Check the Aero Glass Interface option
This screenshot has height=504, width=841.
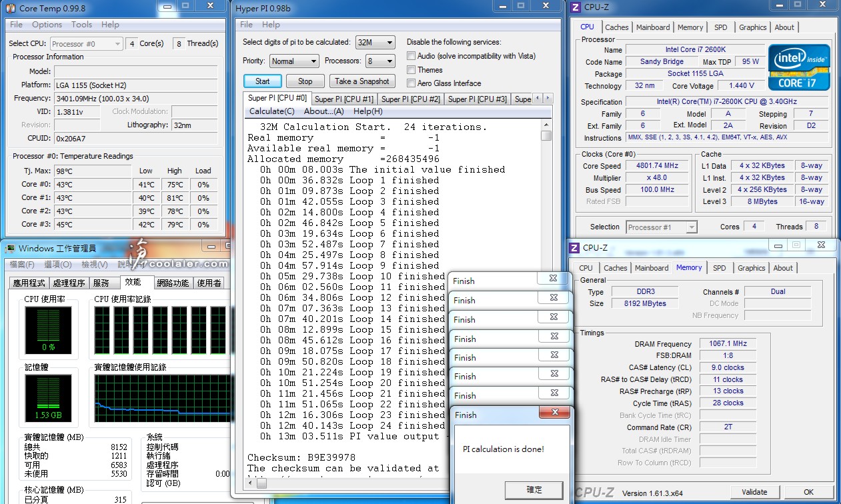411,83
